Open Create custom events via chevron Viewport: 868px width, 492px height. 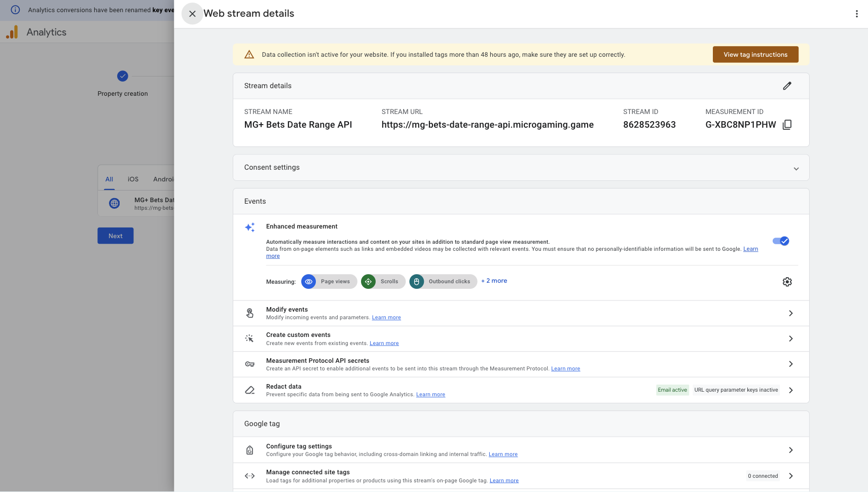(x=790, y=338)
